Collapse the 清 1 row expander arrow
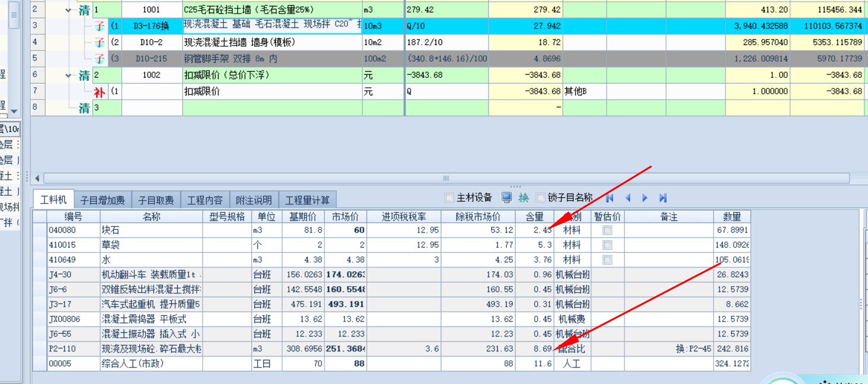 pyautogui.click(x=68, y=9)
